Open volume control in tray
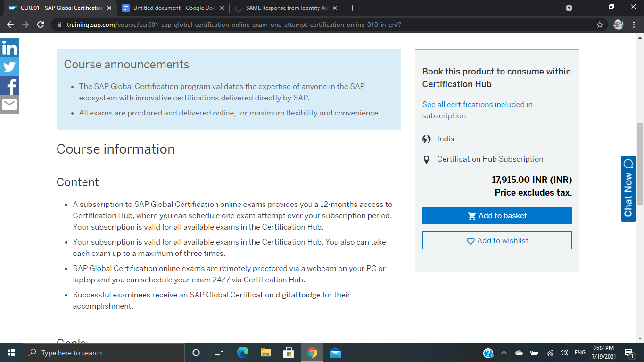Screen dimensions: 644x362 (x=564, y=353)
